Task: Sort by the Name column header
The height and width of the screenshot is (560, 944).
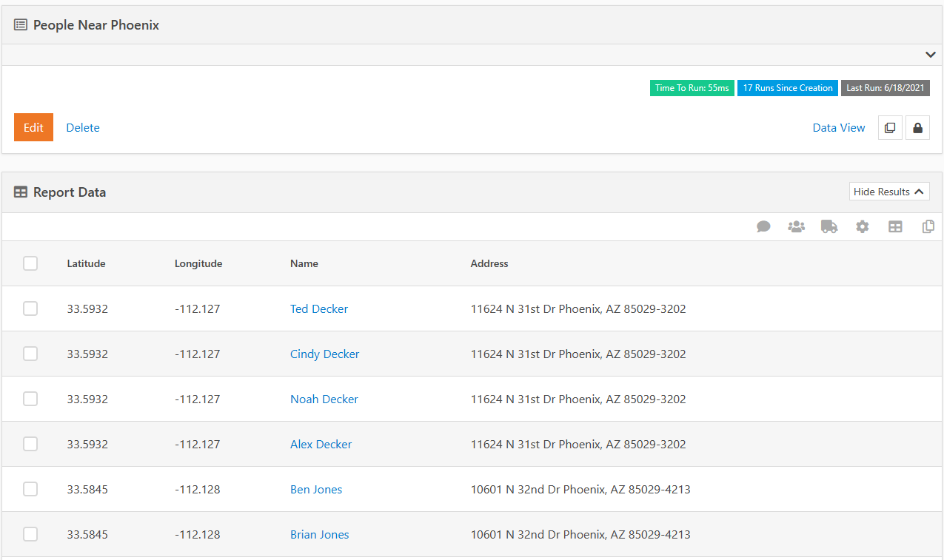Action: [x=304, y=263]
